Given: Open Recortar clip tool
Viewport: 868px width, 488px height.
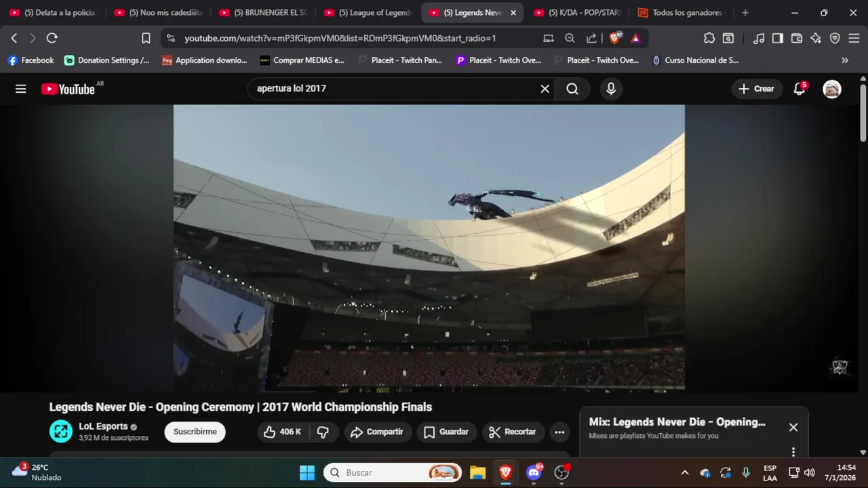Looking at the screenshot, I should pos(513,432).
